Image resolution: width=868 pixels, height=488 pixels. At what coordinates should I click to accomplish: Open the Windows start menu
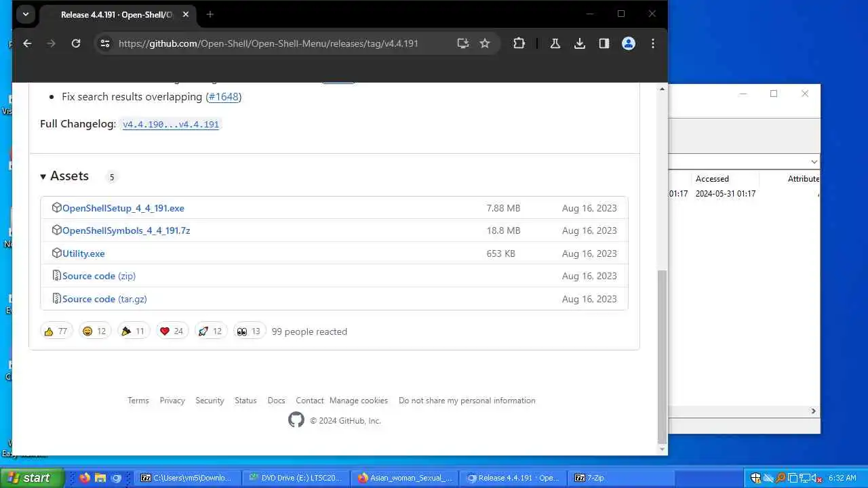point(32,478)
